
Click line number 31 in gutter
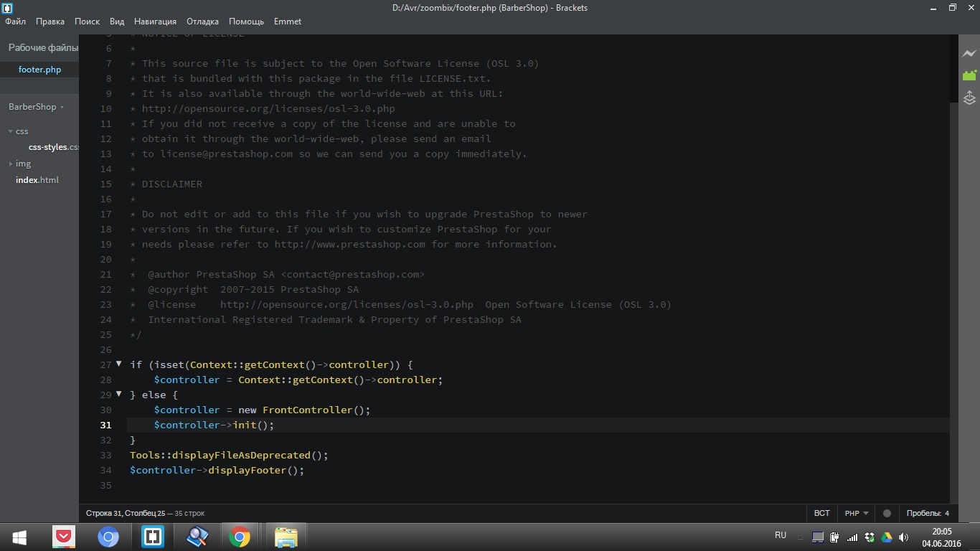click(105, 425)
